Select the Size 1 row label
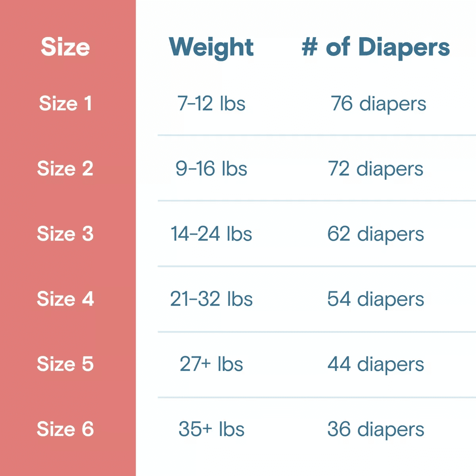Image resolution: width=476 pixels, height=476 pixels. (65, 104)
